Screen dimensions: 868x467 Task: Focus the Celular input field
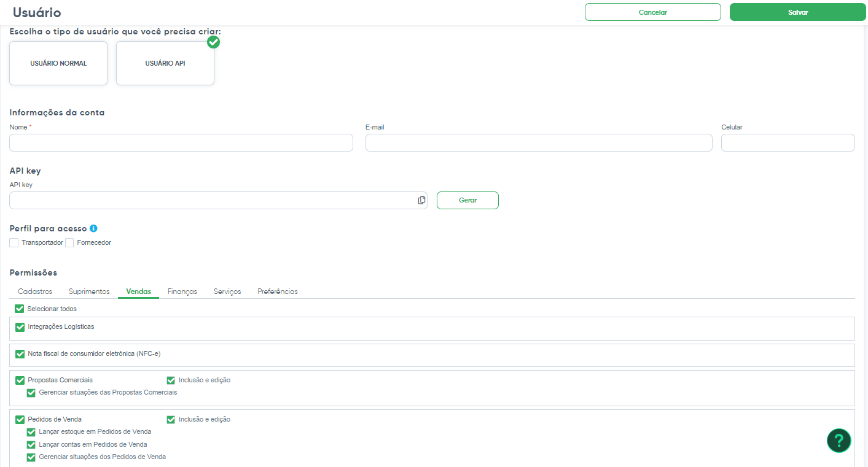[788, 143]
